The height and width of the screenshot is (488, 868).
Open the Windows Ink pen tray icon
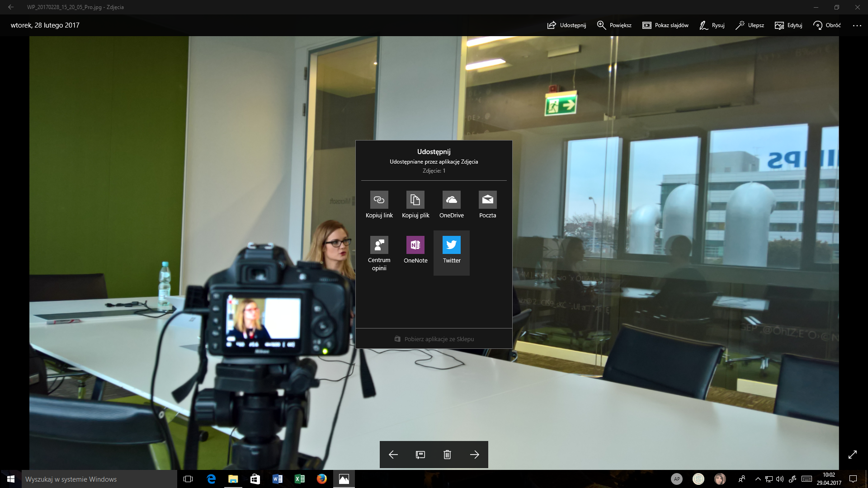[x=793, y=479]
